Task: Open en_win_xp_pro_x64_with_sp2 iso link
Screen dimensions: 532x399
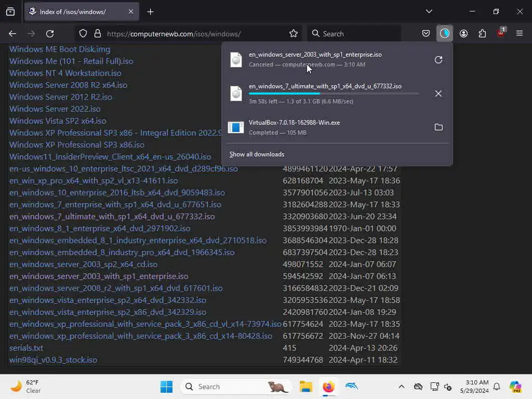Action: (x=94, y=180)
